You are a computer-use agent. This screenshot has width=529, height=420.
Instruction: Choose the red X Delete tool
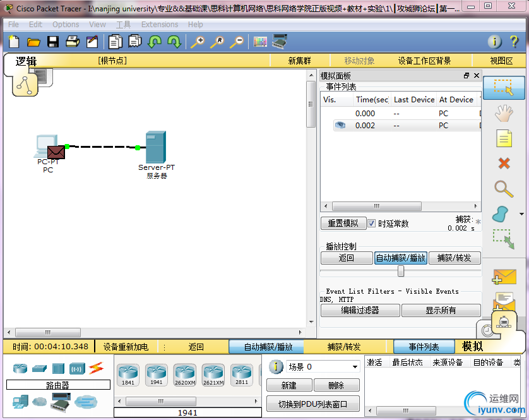point(504,164)
